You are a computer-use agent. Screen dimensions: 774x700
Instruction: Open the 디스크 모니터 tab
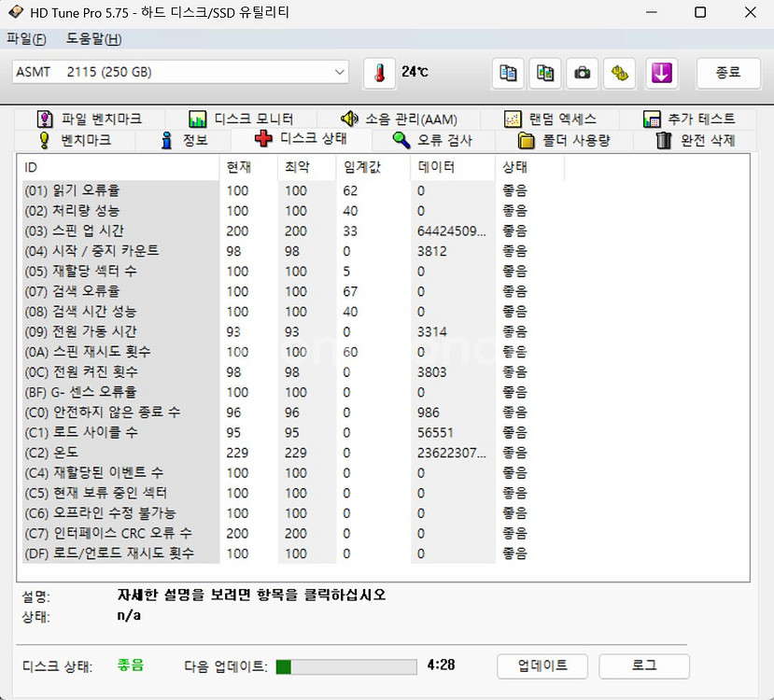pos(241,119)
